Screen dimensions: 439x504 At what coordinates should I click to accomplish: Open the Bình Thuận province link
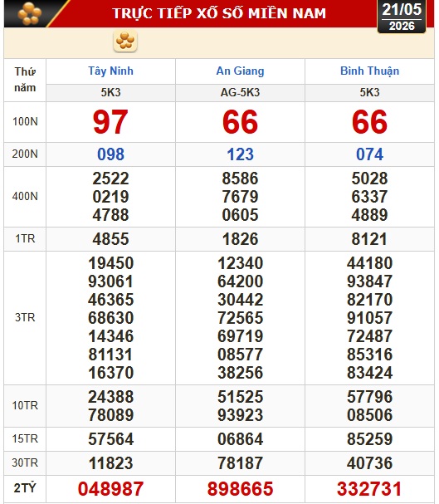point(369,71)
